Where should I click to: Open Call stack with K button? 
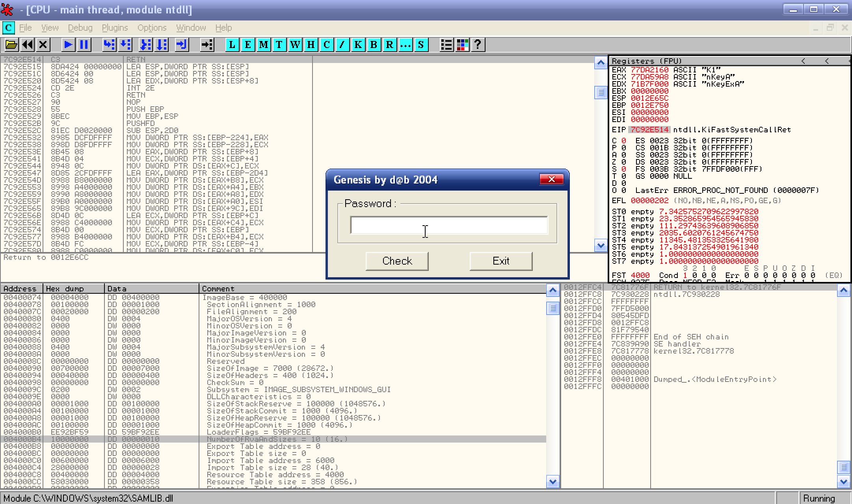358,44
